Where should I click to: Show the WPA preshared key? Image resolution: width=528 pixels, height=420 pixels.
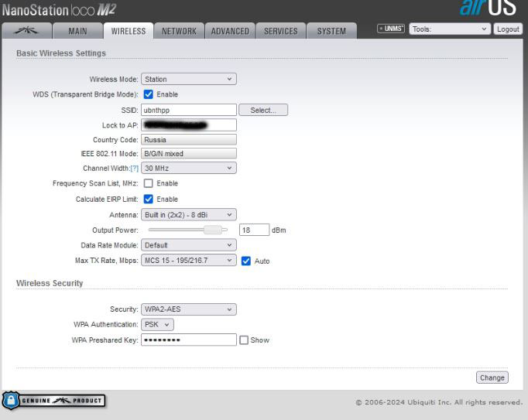(244, 340)
